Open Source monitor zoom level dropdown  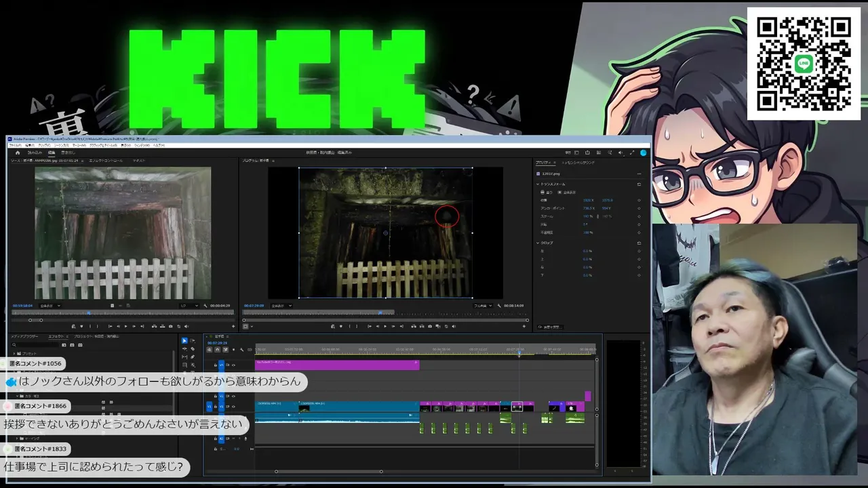pos(50,306)
